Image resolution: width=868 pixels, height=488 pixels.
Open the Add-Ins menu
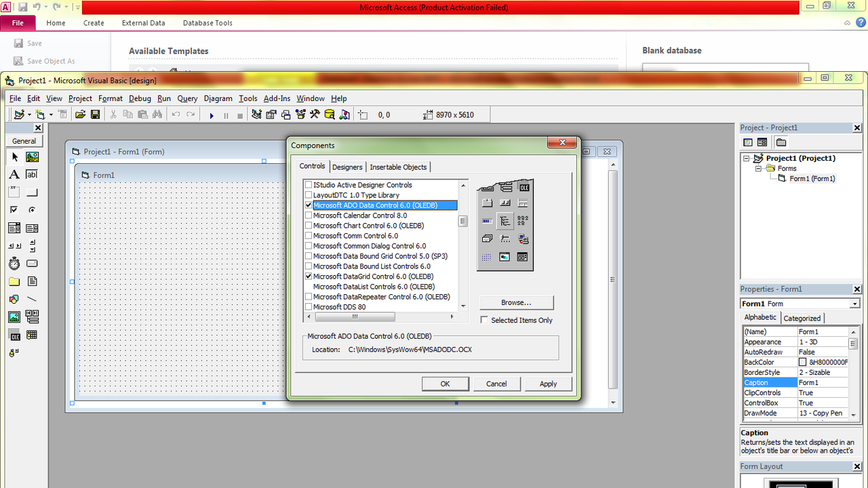(x=277, y=98)
